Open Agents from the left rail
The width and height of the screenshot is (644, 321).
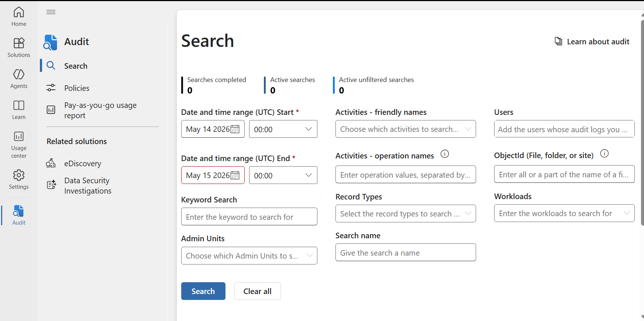click(x=19, y=79)
